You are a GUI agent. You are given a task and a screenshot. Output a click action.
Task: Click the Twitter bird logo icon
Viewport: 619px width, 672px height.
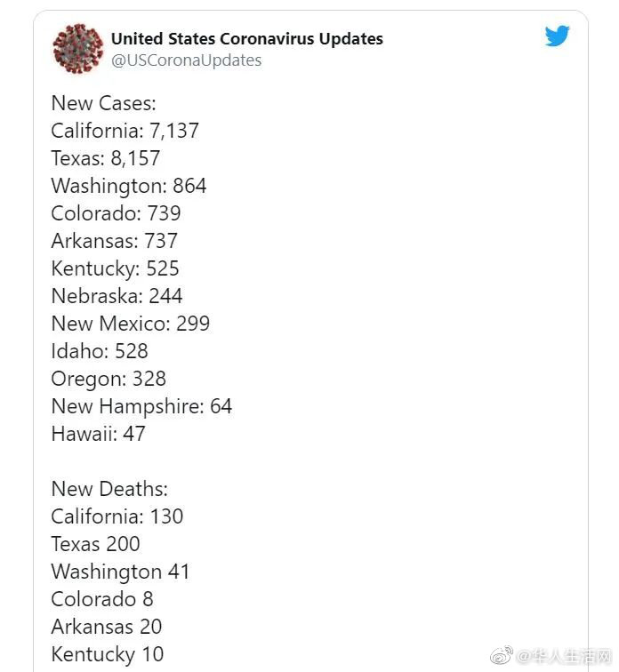click(557, 36)
